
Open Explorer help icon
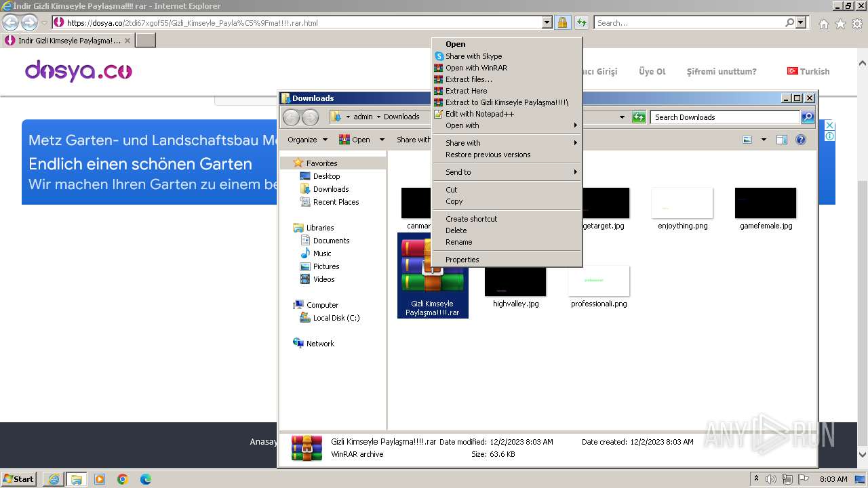tap(801, 140)
